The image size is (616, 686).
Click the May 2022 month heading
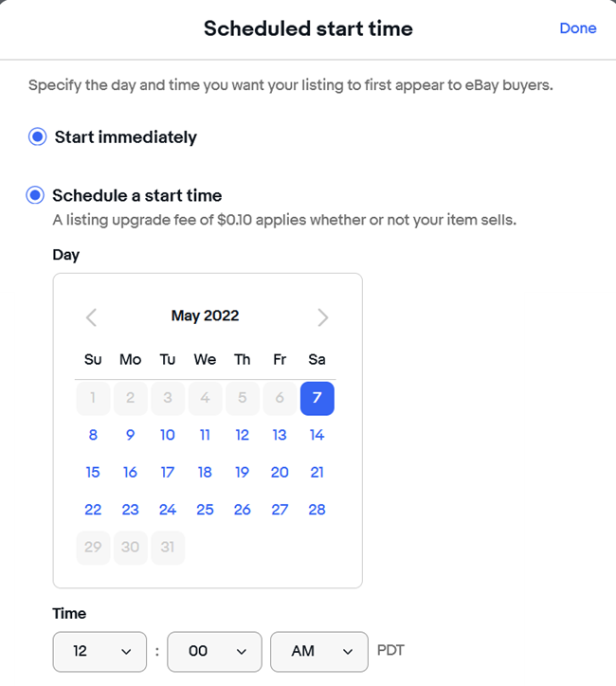coord(206,316)
